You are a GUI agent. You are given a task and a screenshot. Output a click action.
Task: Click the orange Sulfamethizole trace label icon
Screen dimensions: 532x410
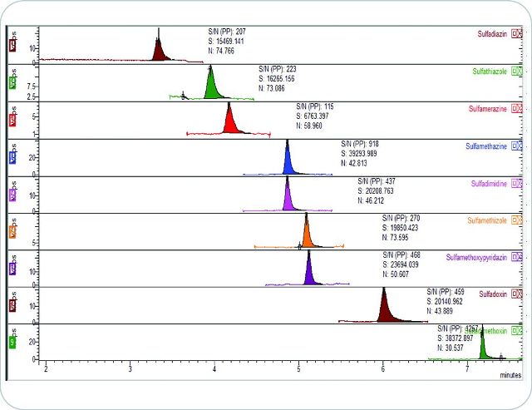tap(12, 232)
